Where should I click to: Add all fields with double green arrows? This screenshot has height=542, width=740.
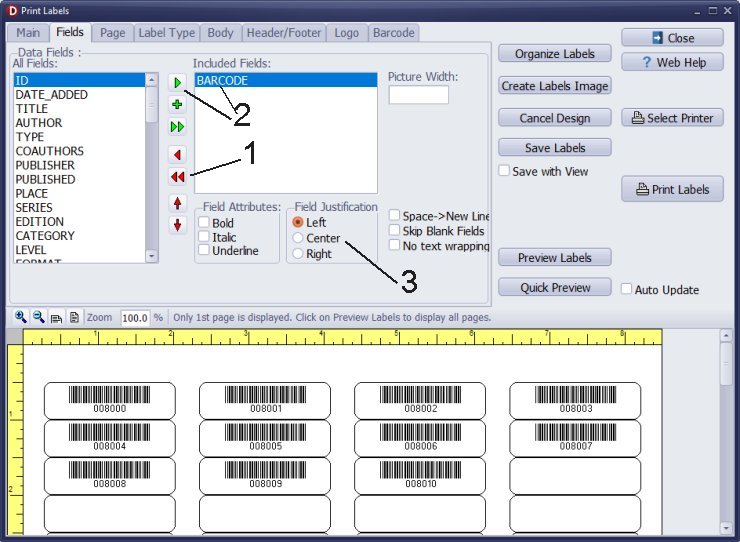[x=178, y=126]
